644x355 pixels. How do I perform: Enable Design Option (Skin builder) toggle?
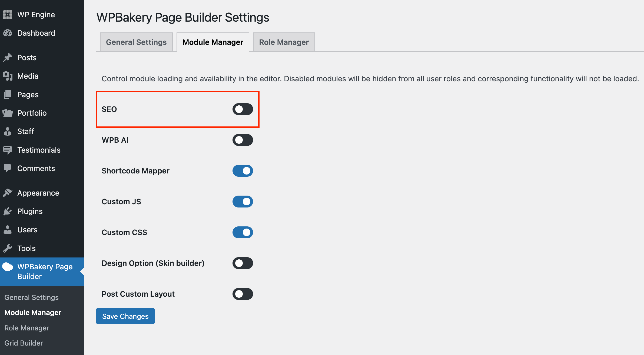(x=243, y=263)
